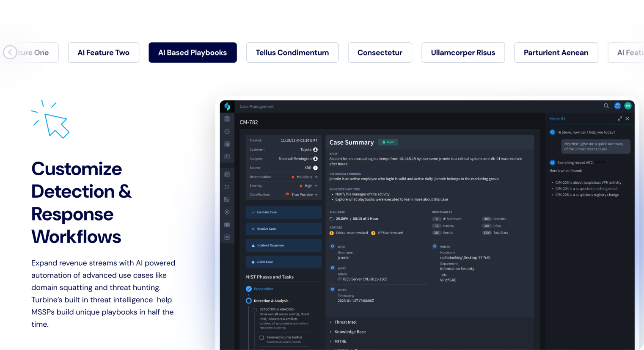The image size is (644, 350).
Task: Open the Determination Malicious dropdown
Action: coord(305,177)
